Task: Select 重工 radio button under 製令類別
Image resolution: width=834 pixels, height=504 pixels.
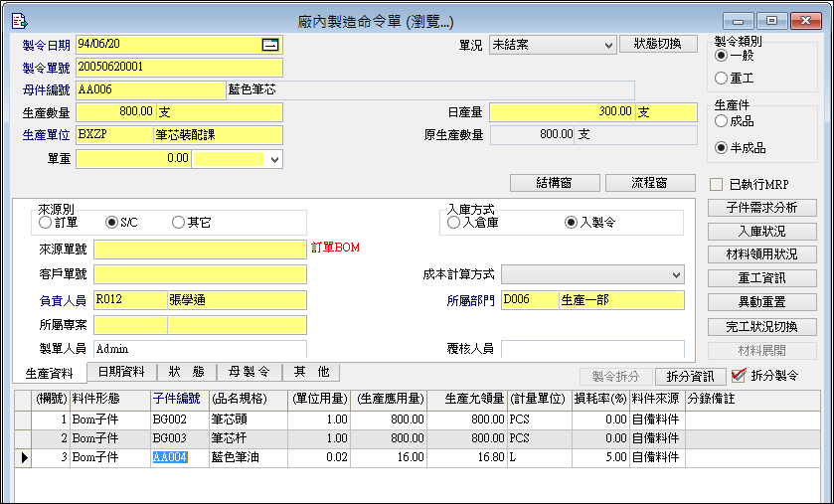Action: point(722,78)
